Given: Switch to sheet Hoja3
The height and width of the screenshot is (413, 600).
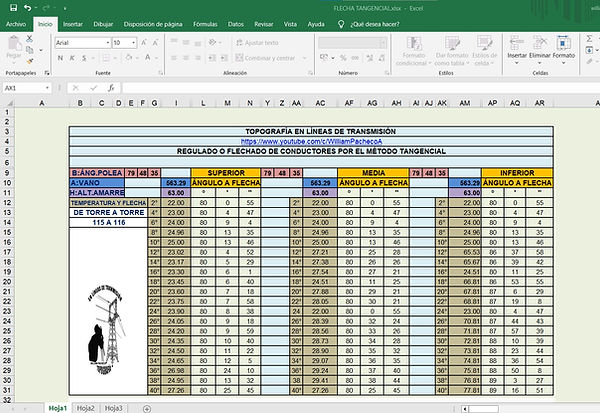Looking at the screenshot, I should (114, 408).
